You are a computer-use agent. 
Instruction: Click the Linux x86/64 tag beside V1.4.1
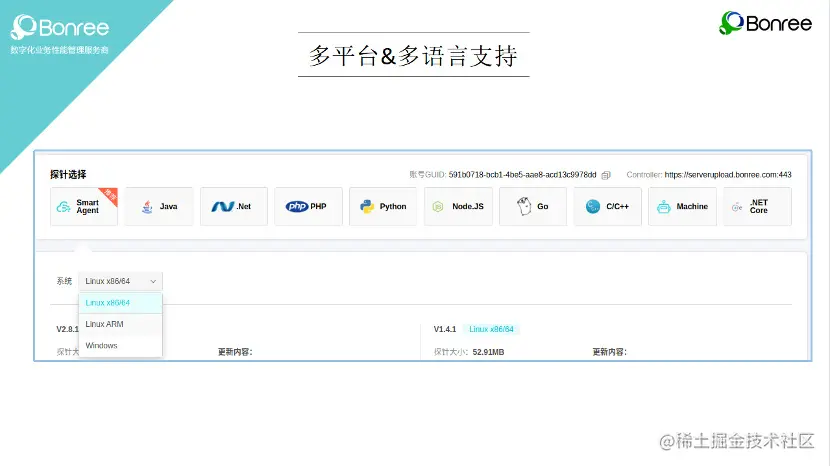[x=491, y=329]
